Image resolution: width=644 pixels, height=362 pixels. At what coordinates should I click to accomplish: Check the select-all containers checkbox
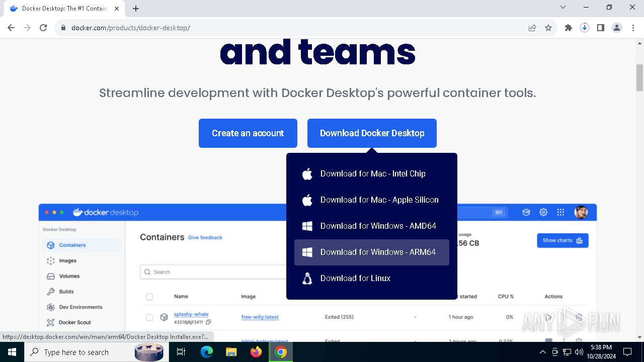149,297
